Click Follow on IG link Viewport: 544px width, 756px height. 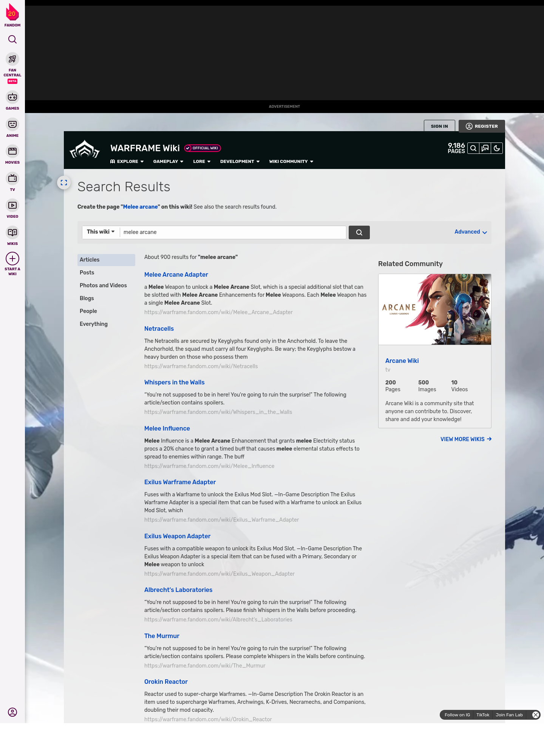coord(457,715)
